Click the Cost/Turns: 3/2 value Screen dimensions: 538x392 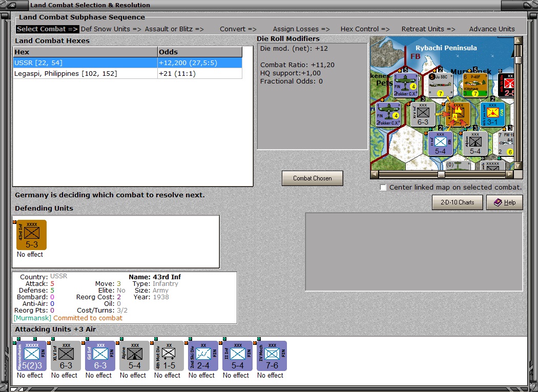click(122, 311)
